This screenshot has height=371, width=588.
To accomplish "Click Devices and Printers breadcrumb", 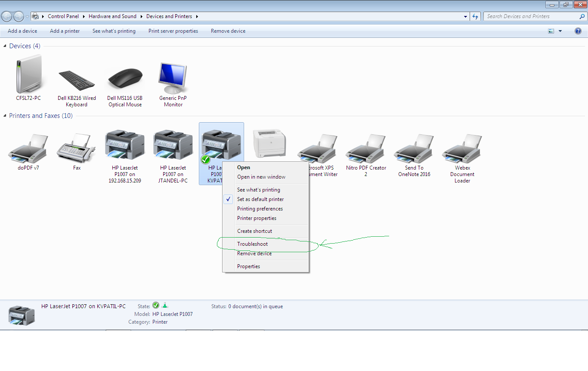I will click(169, 16).
